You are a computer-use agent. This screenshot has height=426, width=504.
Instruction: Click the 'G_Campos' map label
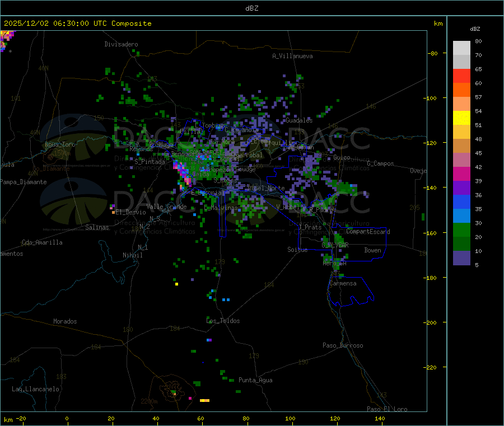381,163
